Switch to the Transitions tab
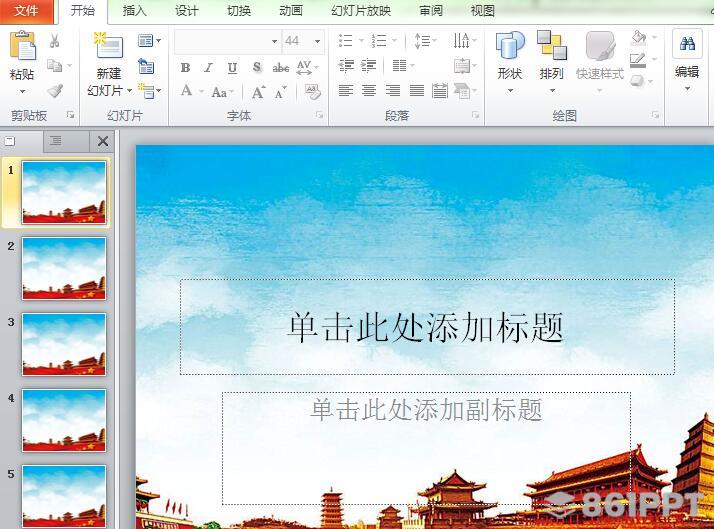This screenshot has width=714, height=529. coord(239,11)
